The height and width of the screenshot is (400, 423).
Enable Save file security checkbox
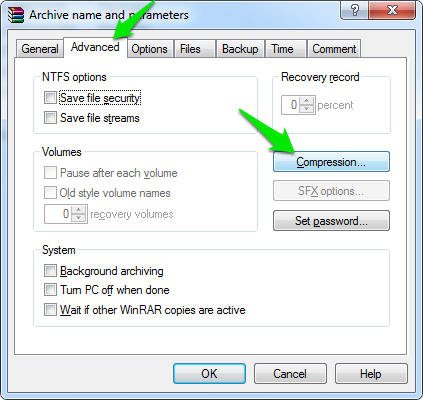pos(50,98)
